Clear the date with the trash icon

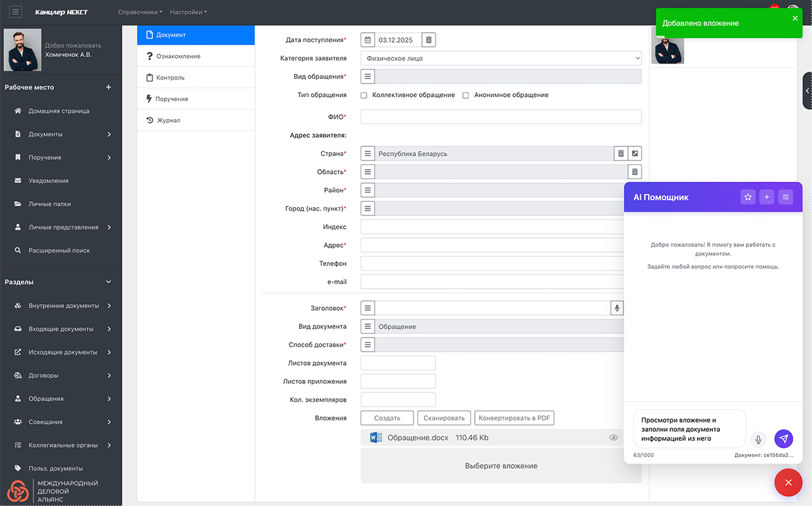(429, 40)
